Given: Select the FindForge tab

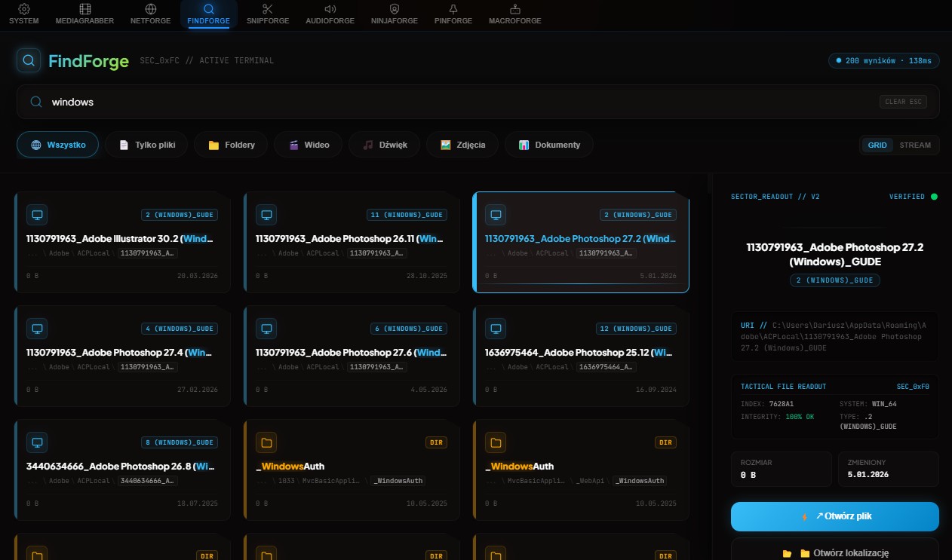Looking at the screenshot, I should pos(209,14).
